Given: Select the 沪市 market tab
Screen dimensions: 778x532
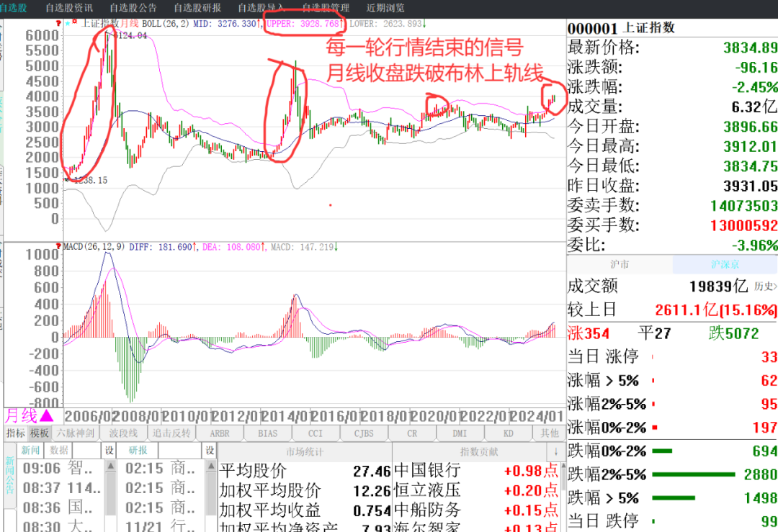Looking at the screenshot, I should click(620, 264).
